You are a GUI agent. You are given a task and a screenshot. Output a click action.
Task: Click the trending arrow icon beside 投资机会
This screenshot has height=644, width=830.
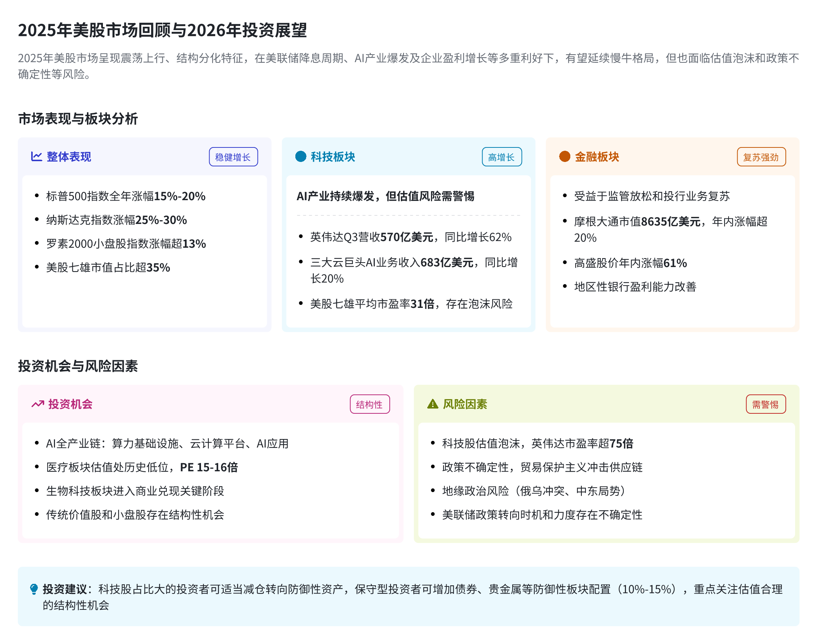pos(38,404)
